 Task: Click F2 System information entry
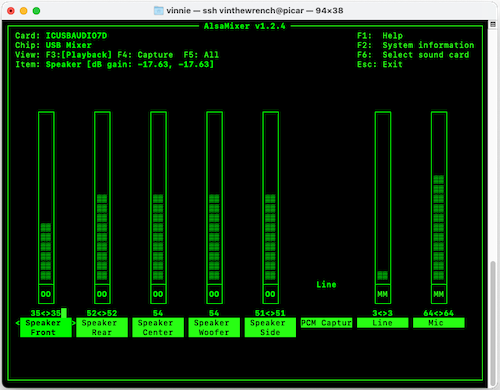pos(415,45)
